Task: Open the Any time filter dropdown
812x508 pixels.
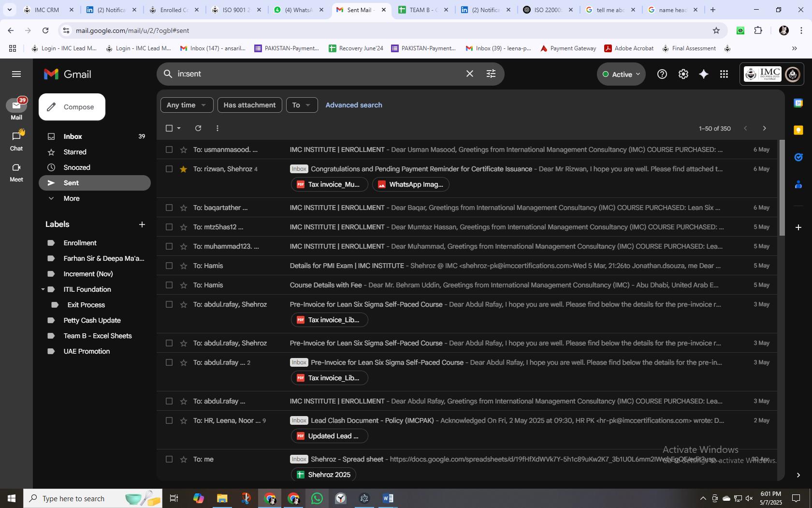Action: tap(187, 105)
